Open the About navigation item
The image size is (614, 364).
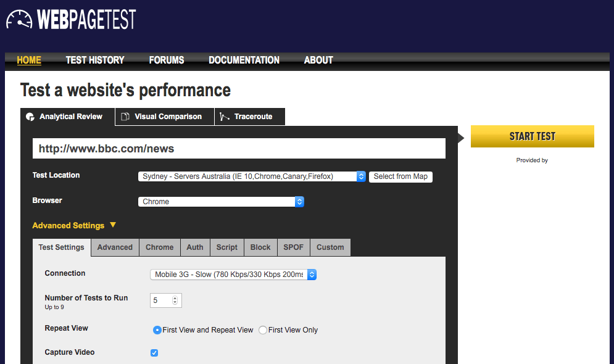(318, 60)
